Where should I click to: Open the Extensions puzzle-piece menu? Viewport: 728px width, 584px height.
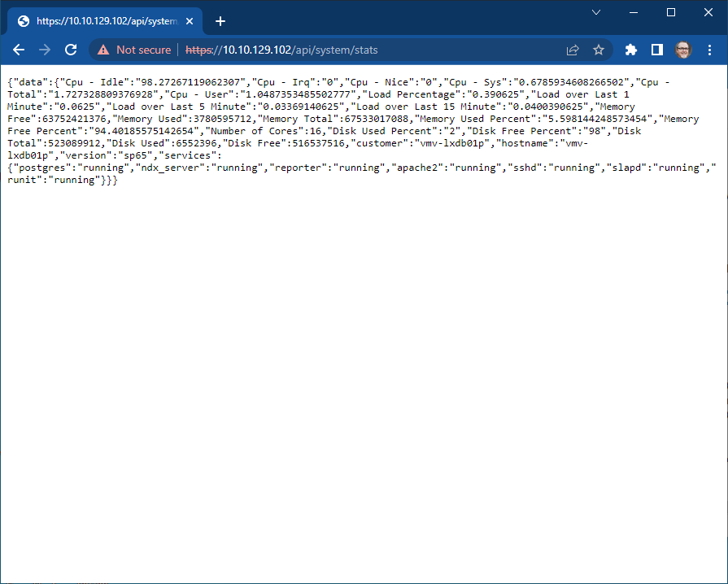point(630,50)
